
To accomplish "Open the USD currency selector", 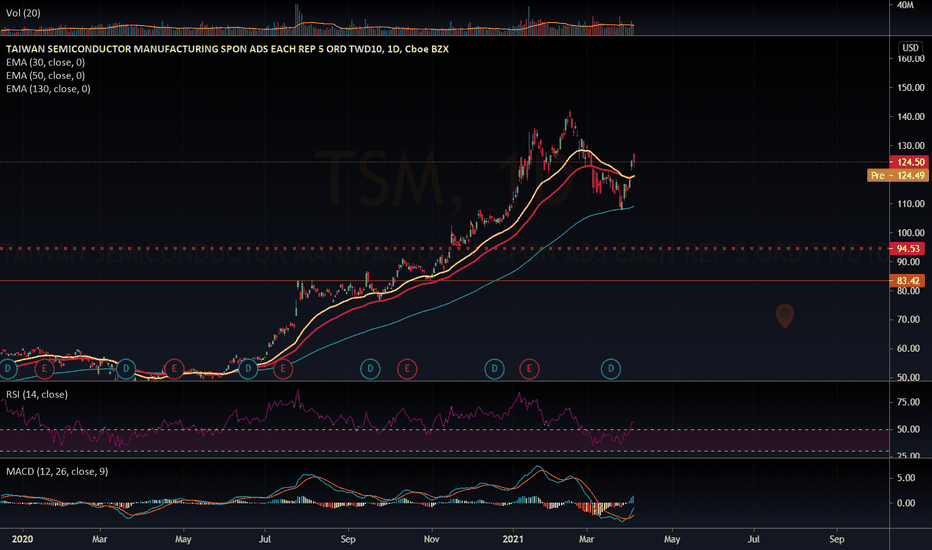I will click(x=910, y=48).
